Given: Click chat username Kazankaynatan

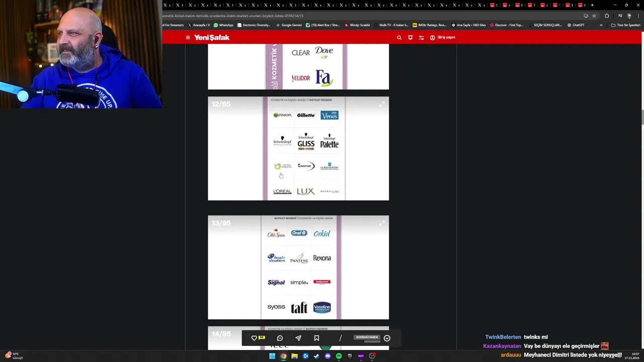Looking at the screenshot, I should pyautogui.click(x=502, y=346).
